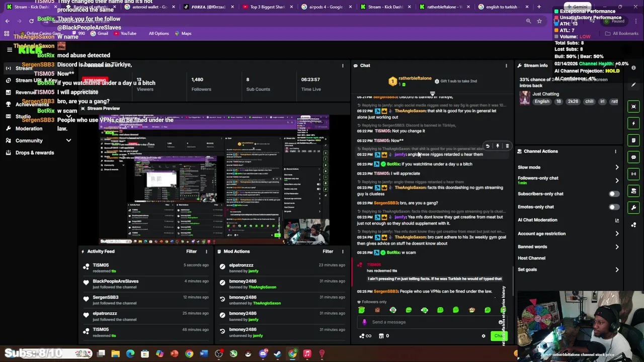Click the stream preview thumbnail
The image size is (644, 362).
click(x=214, y=179)
